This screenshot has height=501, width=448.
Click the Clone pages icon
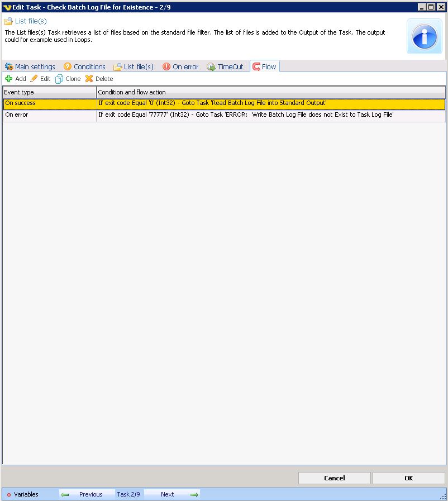coord(59,79)
